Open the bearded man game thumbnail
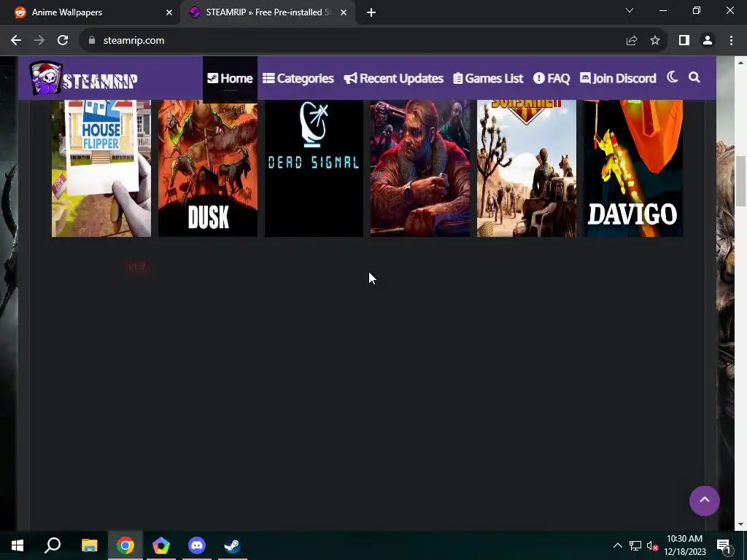Viewport: 747px width, 560px height. (x=420, y=168)
